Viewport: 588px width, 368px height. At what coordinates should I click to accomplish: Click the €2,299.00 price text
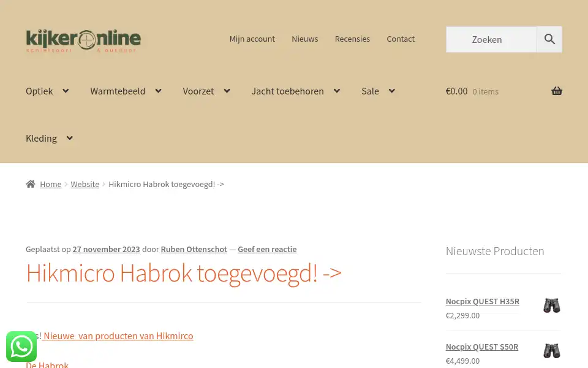[463, 316]
